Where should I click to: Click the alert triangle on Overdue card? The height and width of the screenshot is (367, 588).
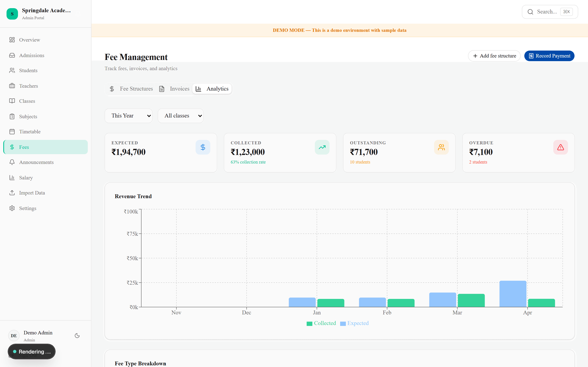pyautogui.click(x=560, y=147)
